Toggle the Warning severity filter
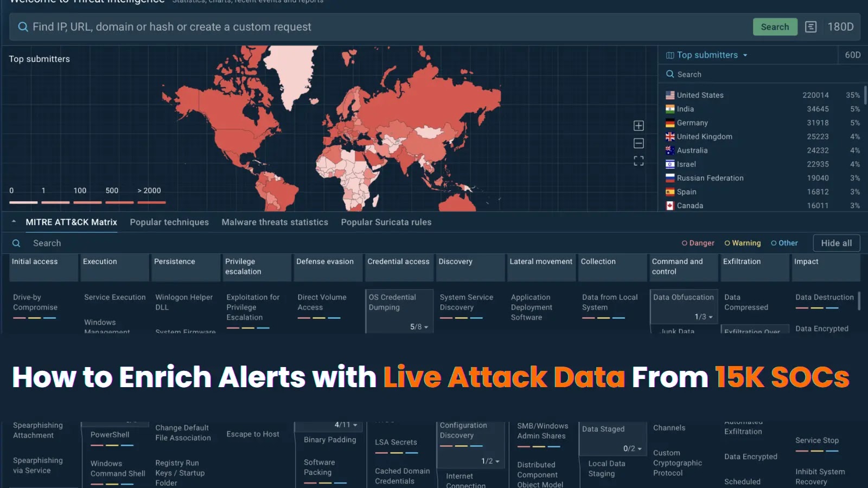Viewport: 868px width, 488px height. 743,243
